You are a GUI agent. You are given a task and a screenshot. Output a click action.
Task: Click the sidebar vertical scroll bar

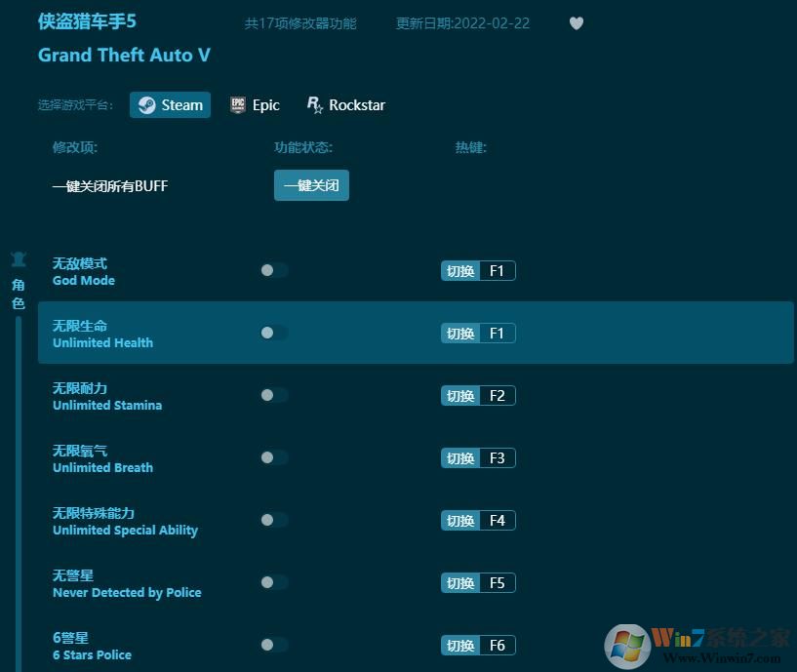pyautogui.click(x=19, y=494)
